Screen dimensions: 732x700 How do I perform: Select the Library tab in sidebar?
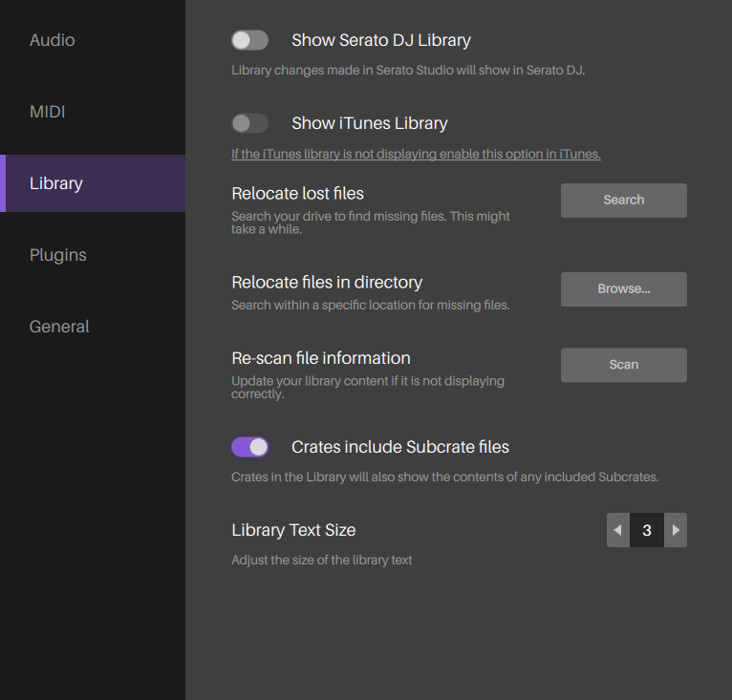[x=93, y=183]
